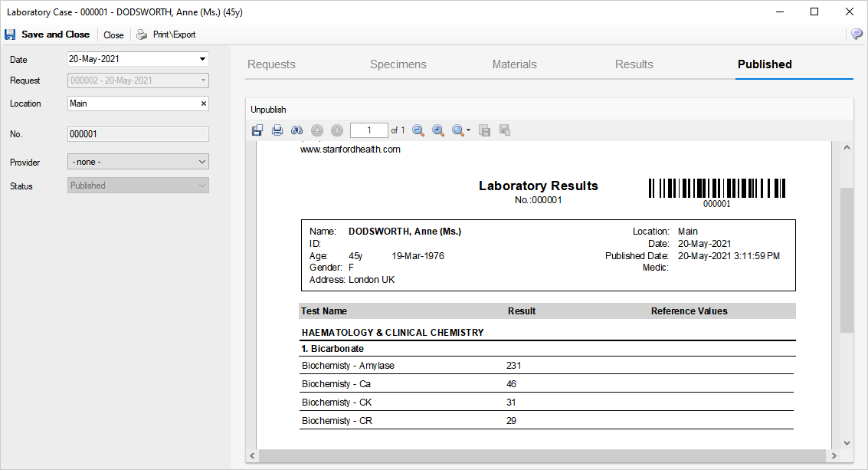
Task: Expand the Provider dropdown
Action: coord(202,162)
